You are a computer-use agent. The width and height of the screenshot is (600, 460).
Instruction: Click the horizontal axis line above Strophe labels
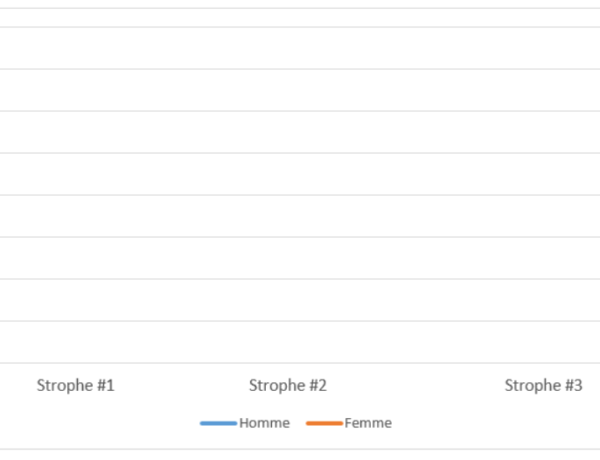pos(300,363)
